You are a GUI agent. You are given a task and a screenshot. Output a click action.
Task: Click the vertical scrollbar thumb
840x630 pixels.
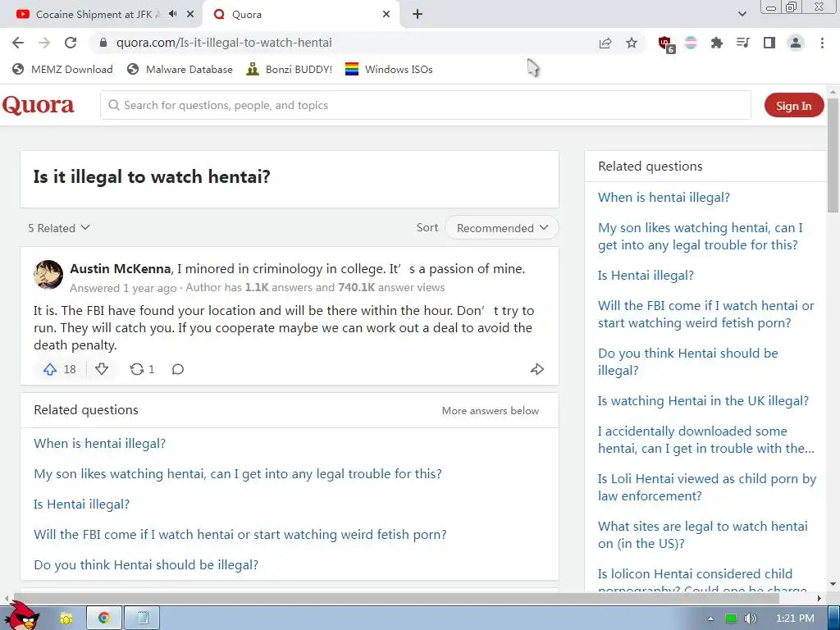(x=833, y=155)
